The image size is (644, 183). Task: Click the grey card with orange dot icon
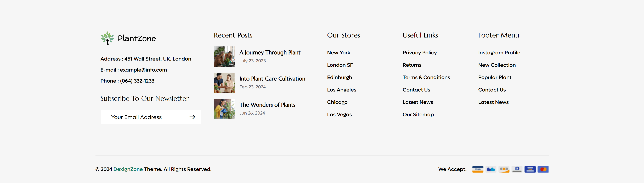click(x=504, y=169)
